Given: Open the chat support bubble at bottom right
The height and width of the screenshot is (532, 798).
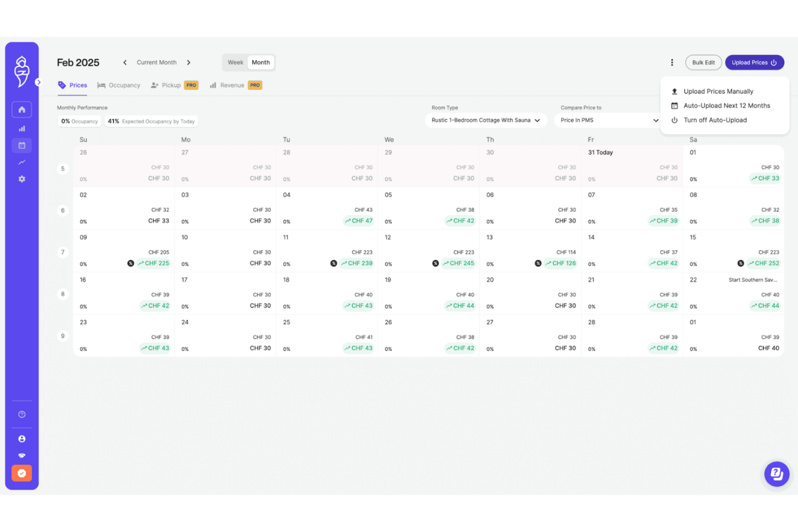Looking at the screenshot, I should coord(777,474).
